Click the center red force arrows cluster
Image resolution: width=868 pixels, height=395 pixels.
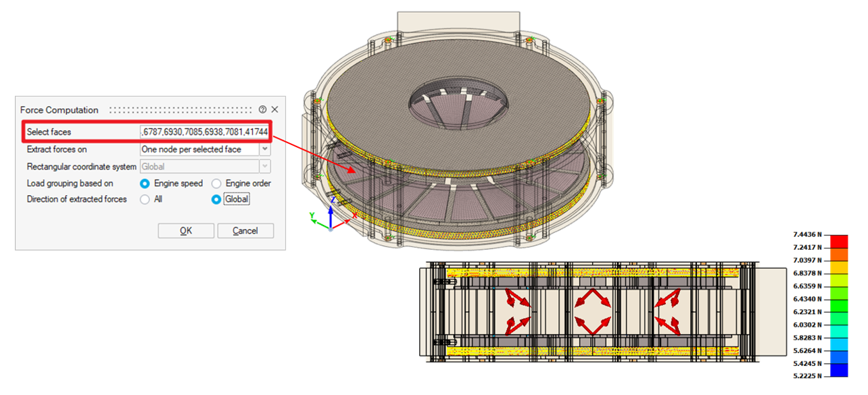coord(592,311)
